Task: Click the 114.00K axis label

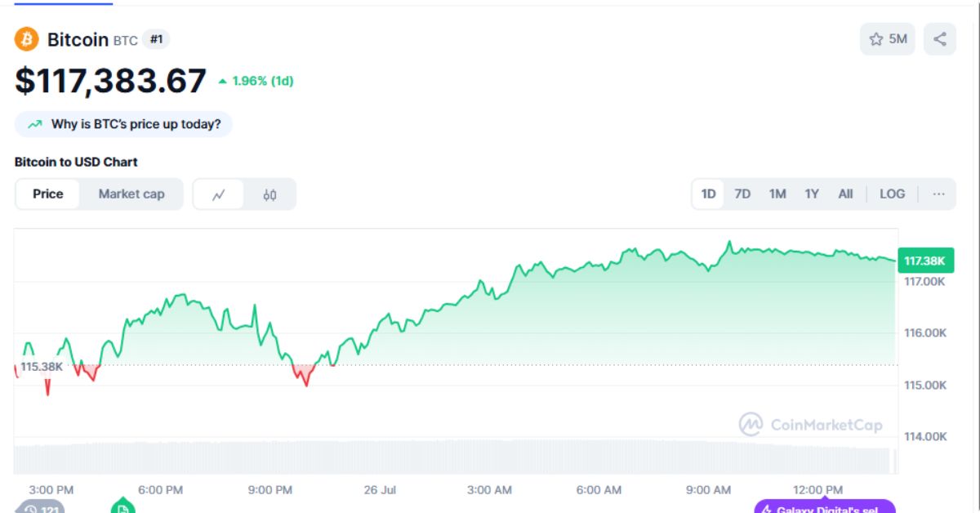Action: [x=924, y=436]
